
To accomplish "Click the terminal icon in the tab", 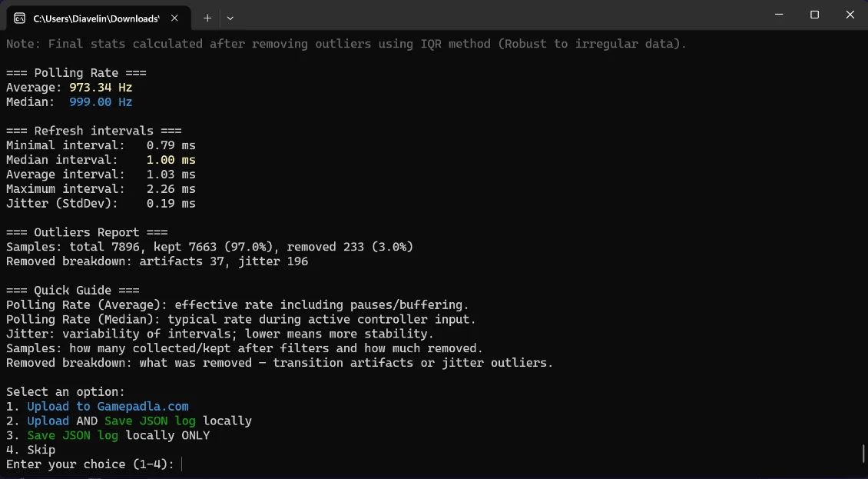I will coord(19,18).
